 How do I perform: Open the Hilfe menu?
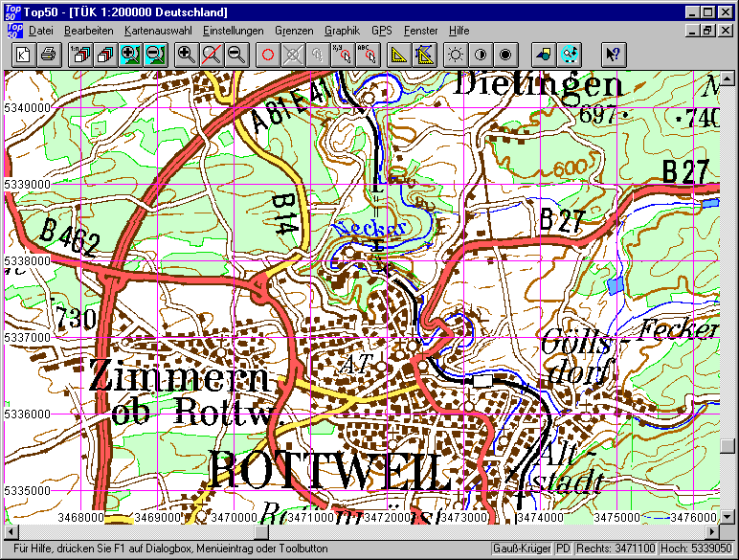[459, 31]
